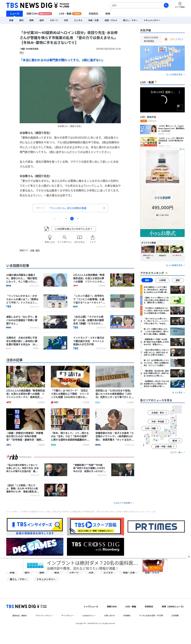Go to next page 「フェンタニル」新たな薬物の脅威
Screen dimensions: 191x644
pos(70,208)
